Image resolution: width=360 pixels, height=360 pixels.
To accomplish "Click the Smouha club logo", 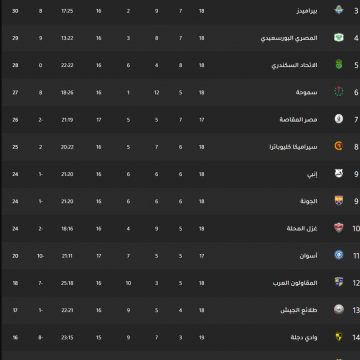I will [339, 92].
